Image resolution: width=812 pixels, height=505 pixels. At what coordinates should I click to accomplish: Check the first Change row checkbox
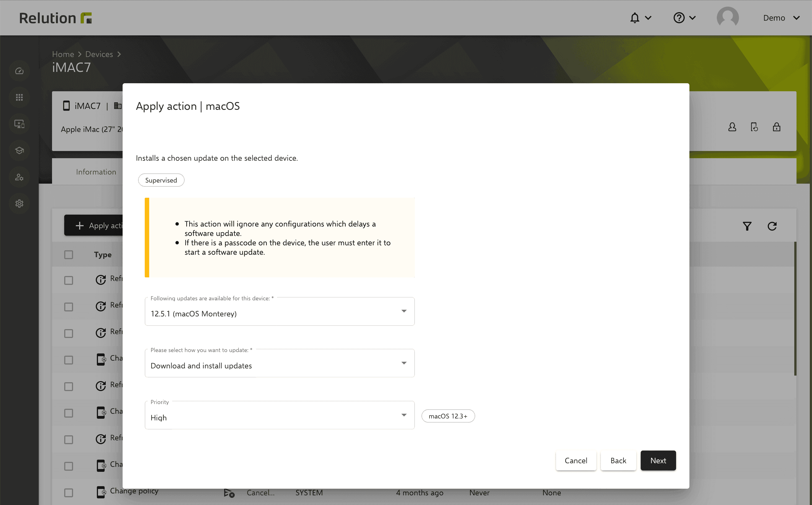69,360
